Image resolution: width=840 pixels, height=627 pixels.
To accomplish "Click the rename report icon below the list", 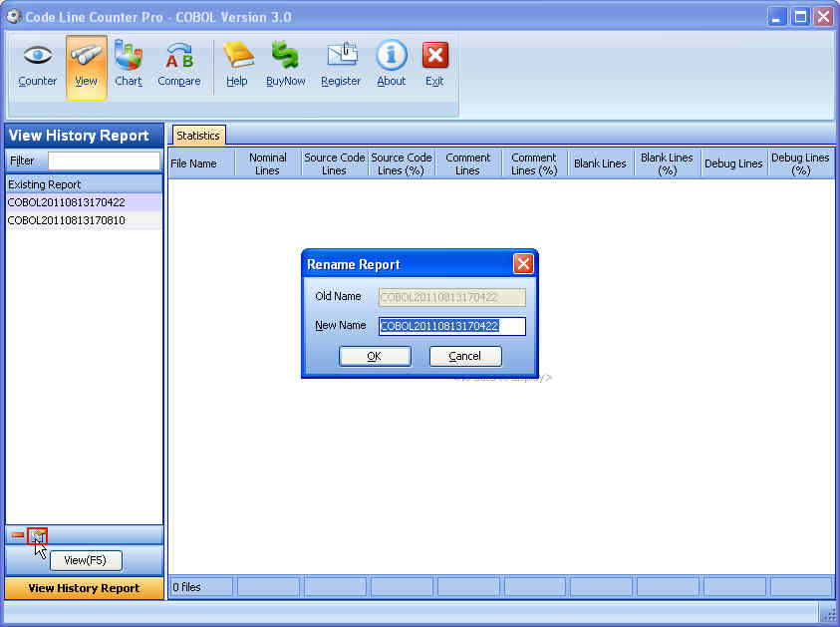I will 38,535.
